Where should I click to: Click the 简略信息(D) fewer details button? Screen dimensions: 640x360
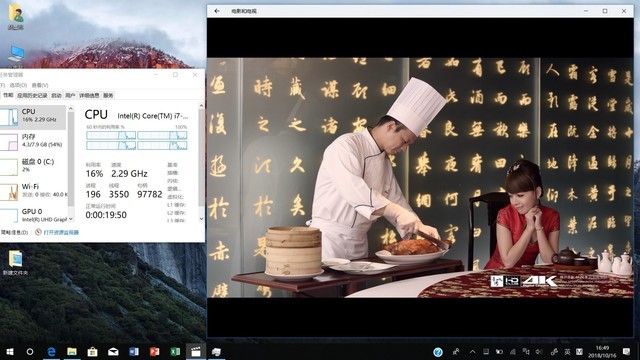[14, 232]
